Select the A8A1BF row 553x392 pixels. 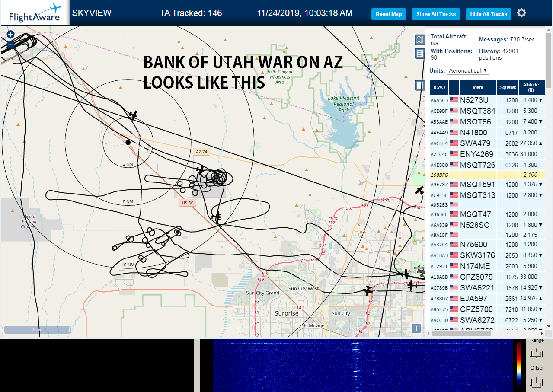coord(487,235)
